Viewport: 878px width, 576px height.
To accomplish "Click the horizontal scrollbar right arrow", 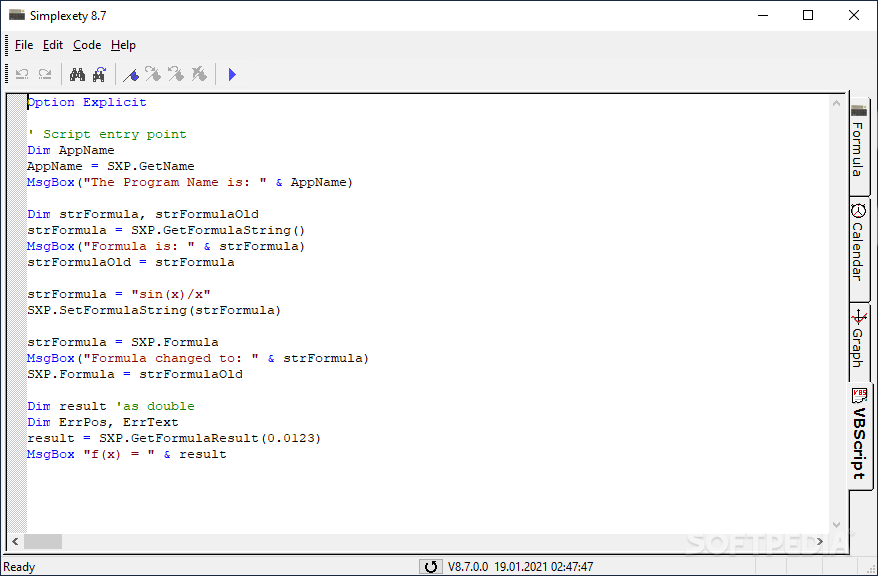I will pos(820,541).
